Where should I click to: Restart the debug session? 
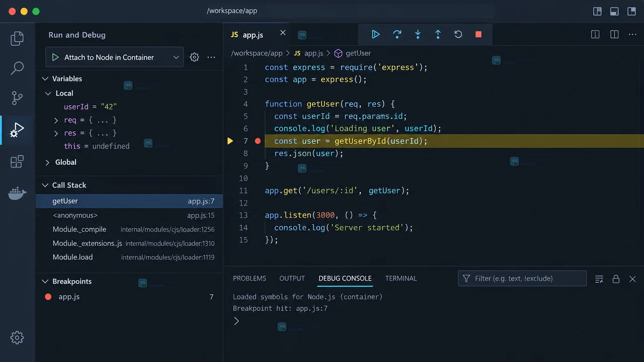pyautogui.click(x=458, y=34)
